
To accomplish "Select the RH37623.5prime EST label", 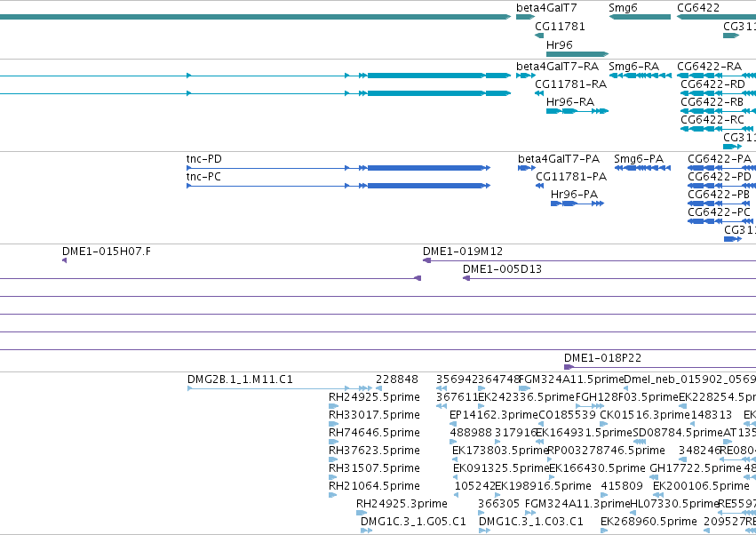I will pos(374,451).
